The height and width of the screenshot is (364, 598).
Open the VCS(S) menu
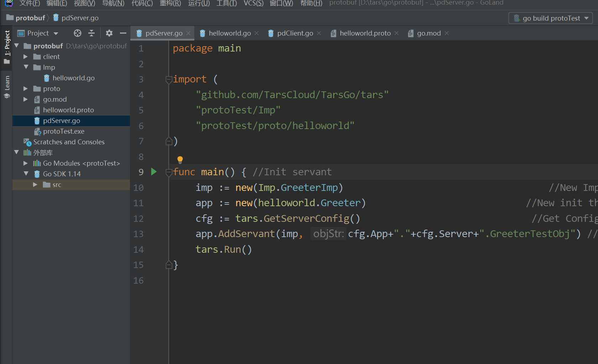pos(253,3)
